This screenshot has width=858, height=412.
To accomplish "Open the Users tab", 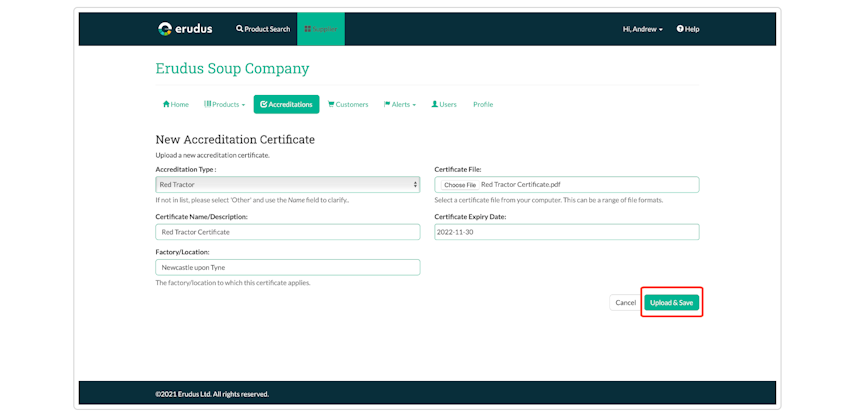I will click(x=444, y=105).
